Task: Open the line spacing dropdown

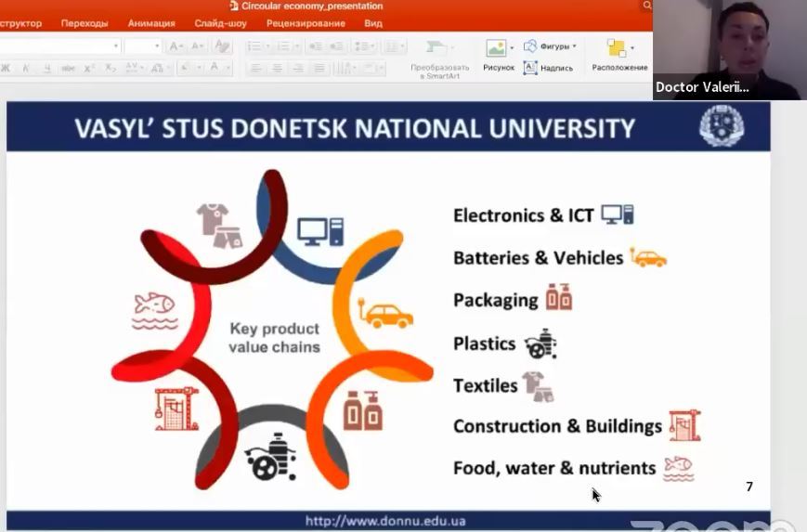Action: coord(365,46)
